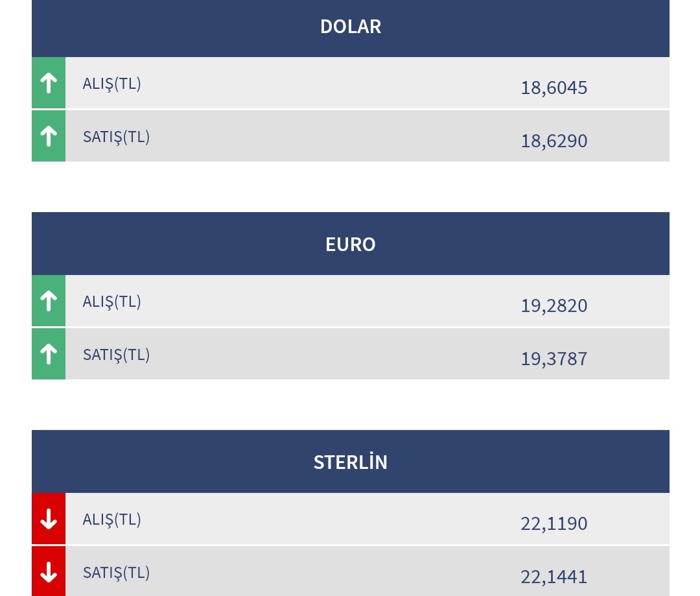Select the Dolar buying rate 18,6045
700x596 pixels.
(554, 88)
